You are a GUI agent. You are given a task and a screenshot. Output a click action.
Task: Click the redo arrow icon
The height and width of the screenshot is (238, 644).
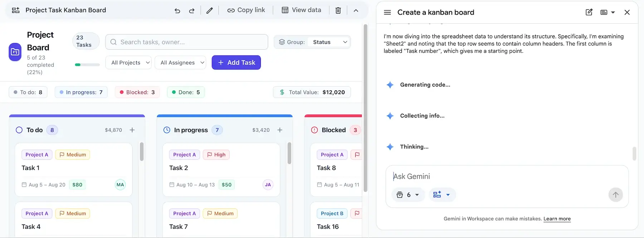point(192,10)
